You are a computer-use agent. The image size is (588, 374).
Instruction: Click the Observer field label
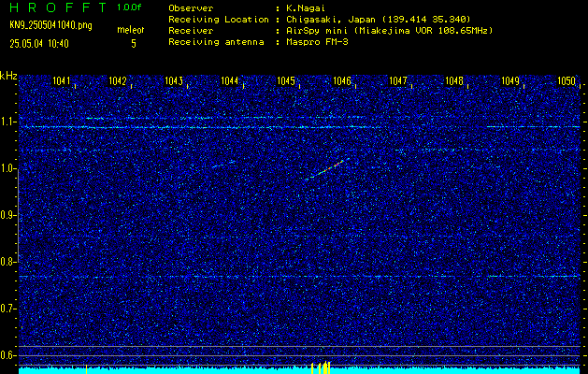[x=191, y=8]
